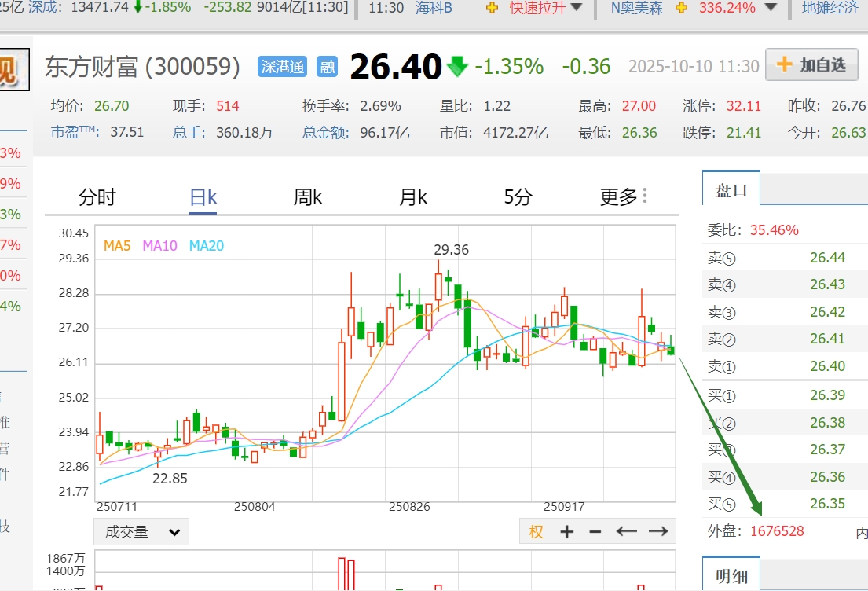Image resolution: width=868 pixels, height=591 pixels.
Task: Click the MA10 legend label
Action: (159, 246)
